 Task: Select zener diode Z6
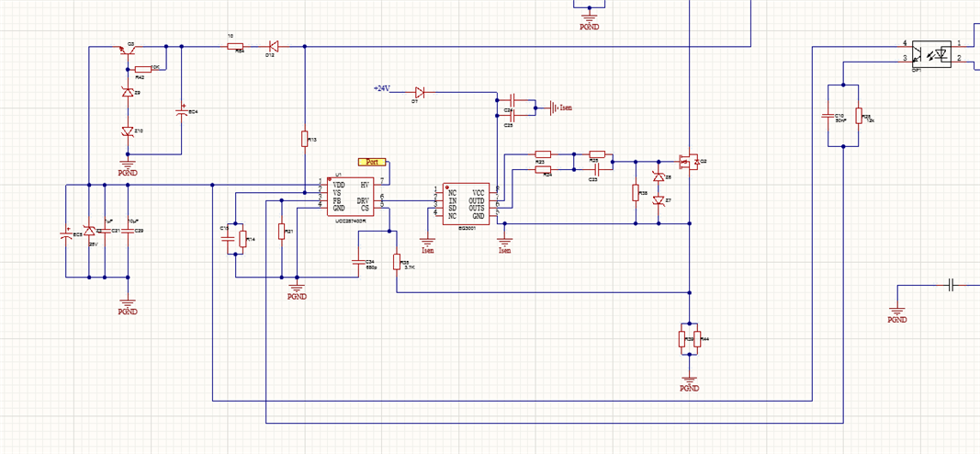659,177
